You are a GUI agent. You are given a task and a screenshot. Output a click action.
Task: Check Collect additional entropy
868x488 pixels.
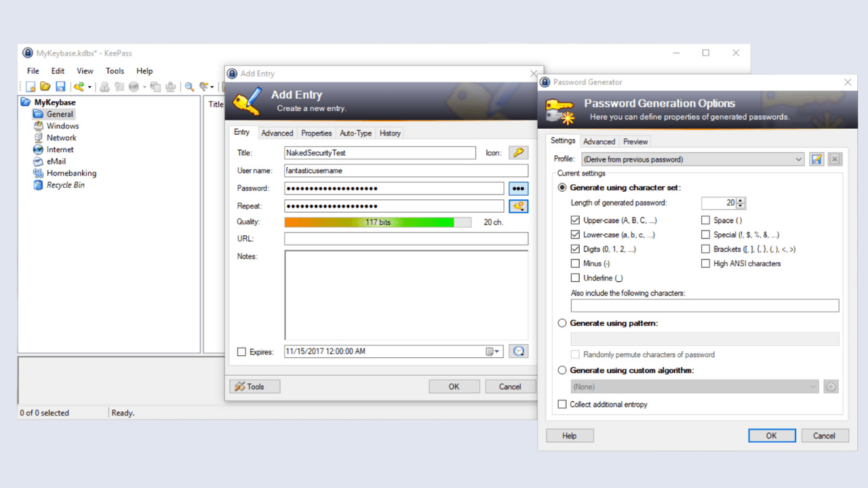pos(562,405)
